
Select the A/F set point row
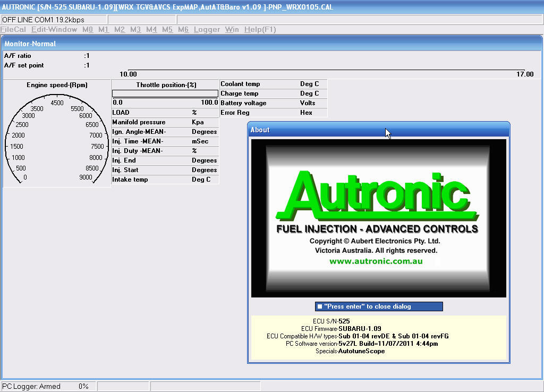tap(47, 65)
